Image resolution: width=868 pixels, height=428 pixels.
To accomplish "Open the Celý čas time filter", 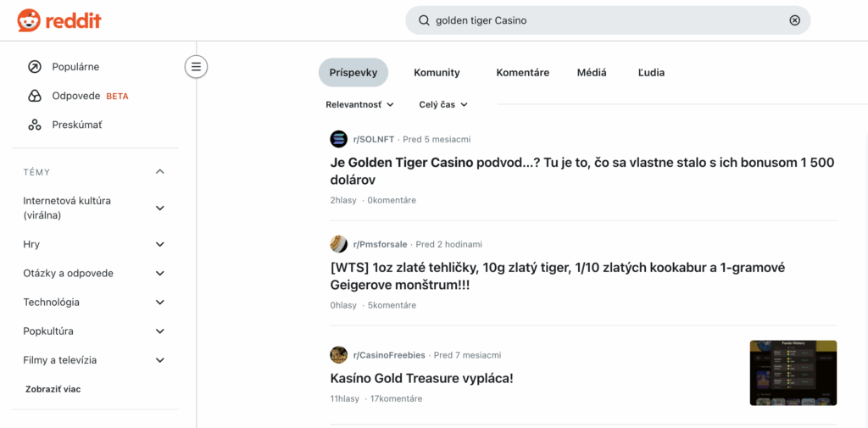I will [443, 105].
